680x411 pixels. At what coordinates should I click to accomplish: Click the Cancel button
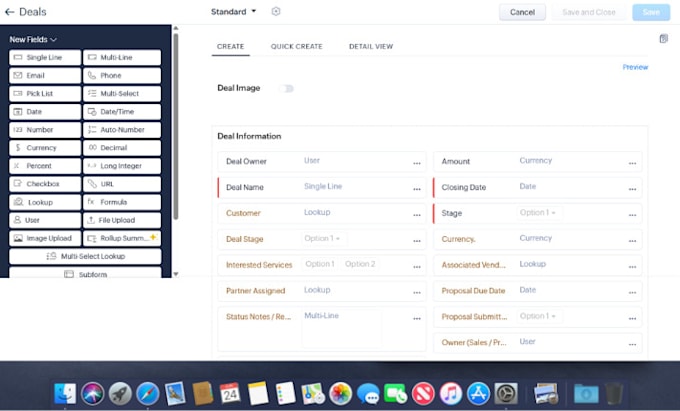pos(522,12)
